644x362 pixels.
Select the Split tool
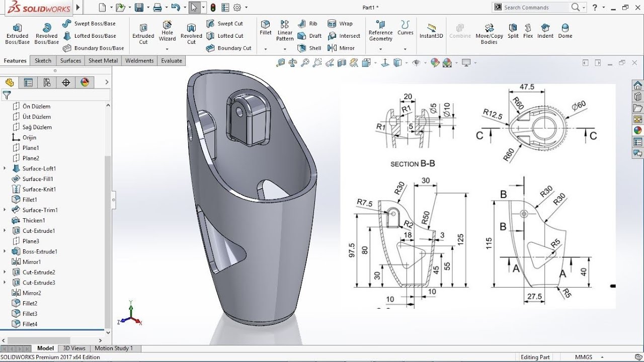(513, 31)
